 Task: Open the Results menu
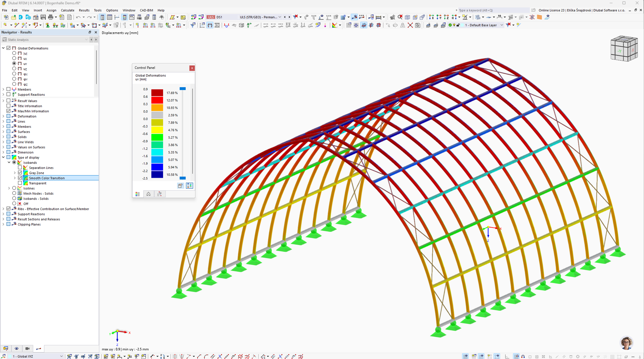[84, 10]
